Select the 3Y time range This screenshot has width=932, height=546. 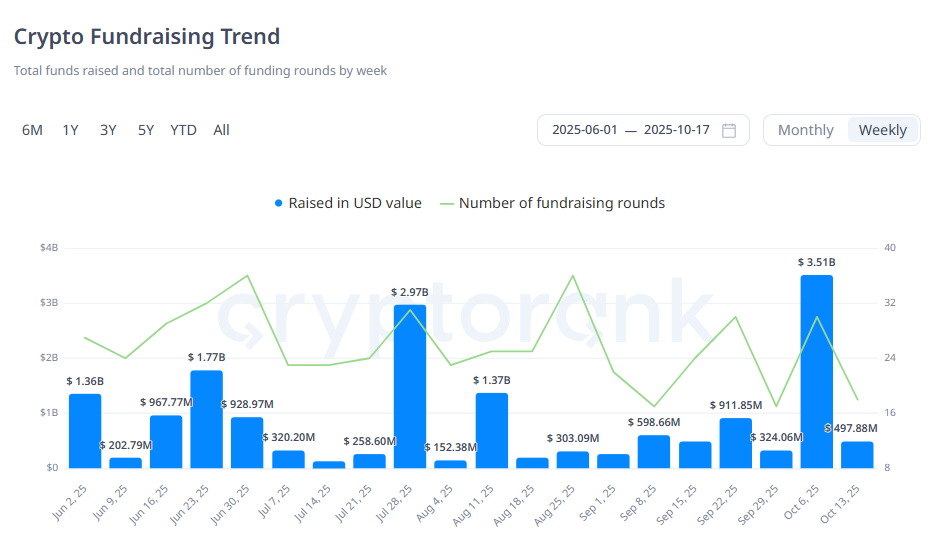pos(108,130)
